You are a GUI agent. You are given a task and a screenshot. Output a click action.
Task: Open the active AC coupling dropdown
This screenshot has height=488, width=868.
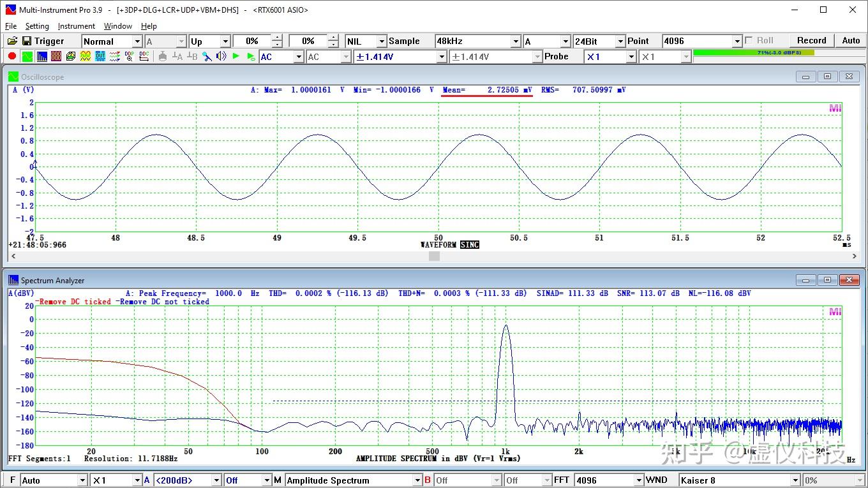[298, 57]
